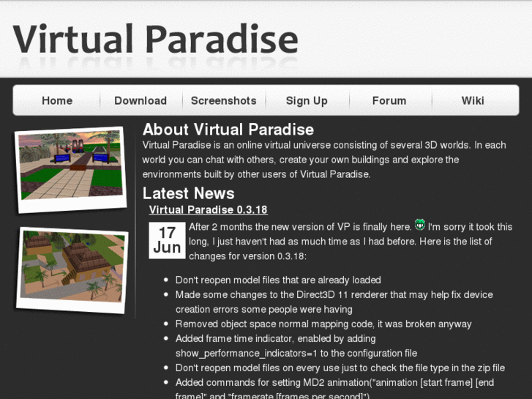View the houses with palm trees thumbnail
The height and width of the screenshot is (399, 532).
72,270
